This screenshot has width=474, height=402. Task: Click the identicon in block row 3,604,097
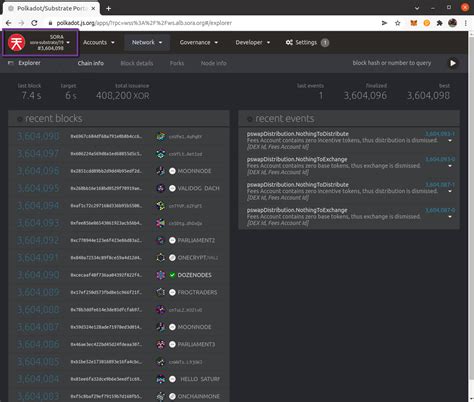click(161, 153)
